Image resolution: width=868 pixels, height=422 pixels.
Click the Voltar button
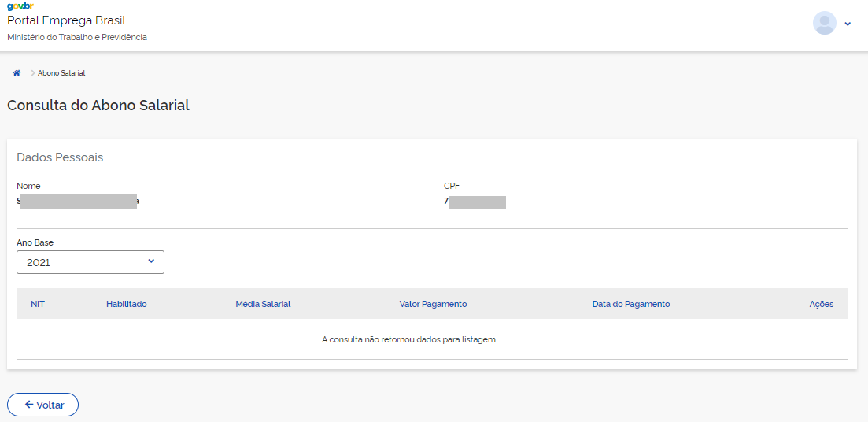tap(42, 404)
